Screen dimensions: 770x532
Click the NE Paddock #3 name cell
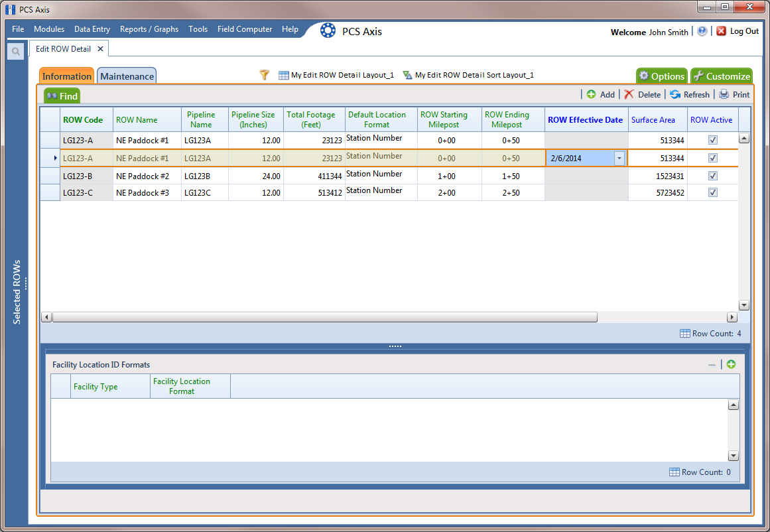point(147,192)
